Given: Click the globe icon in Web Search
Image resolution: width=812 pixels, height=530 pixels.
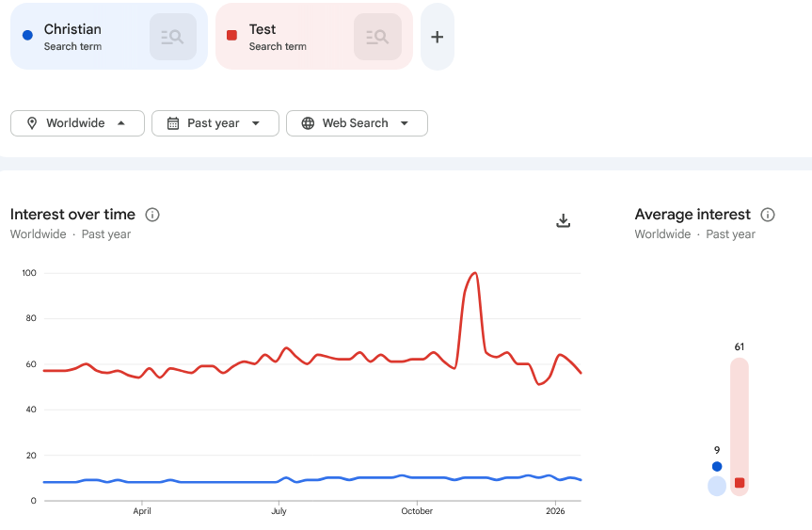Looking at the screenshot, I should point(308,123).
